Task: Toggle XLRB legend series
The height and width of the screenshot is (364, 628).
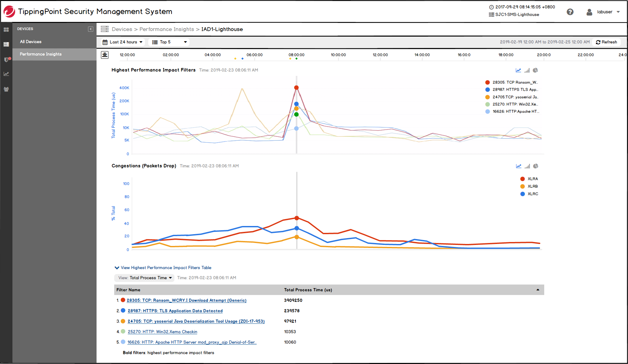Action: (529, 186)
